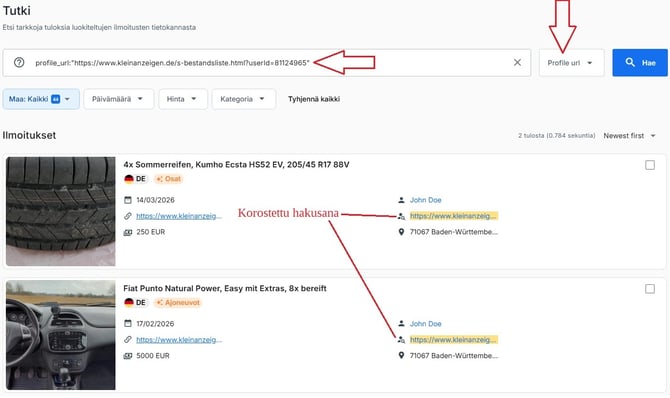
Task: Click the DE flag badge on Sommerreifen listing
Action: 135,179
